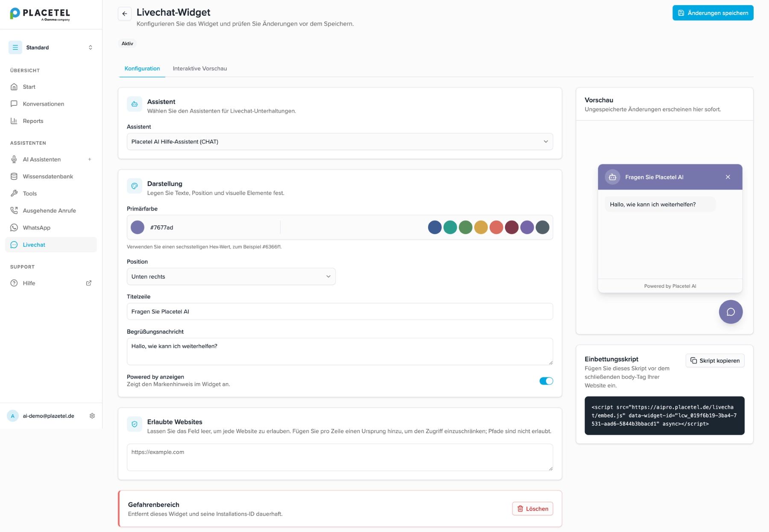Switch to the Interaktive Vorschau tab

200,69
